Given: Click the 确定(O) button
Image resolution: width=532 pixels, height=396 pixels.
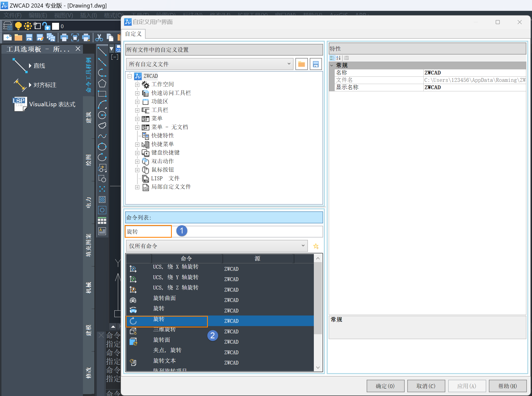Looking at the screenshot, I should click(x=385, y=386).
